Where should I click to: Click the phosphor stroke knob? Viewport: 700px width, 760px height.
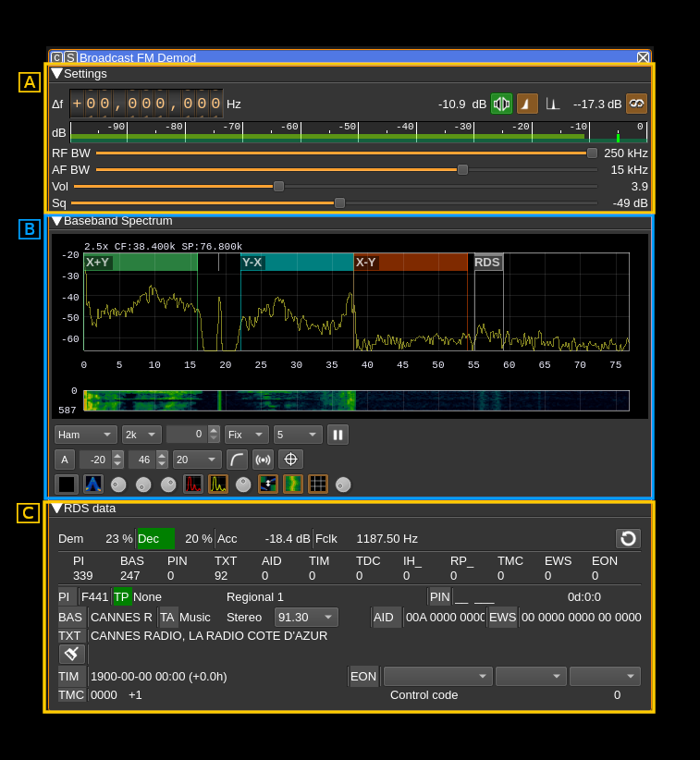[168, 484]
